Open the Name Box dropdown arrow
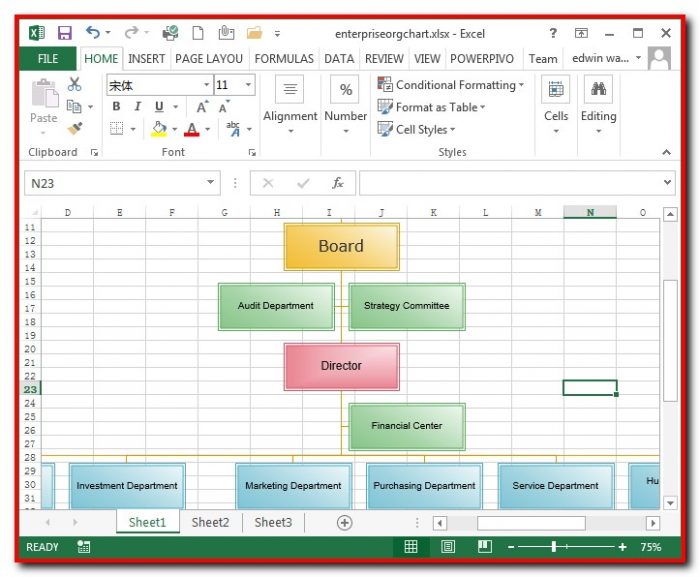Viewport: 700px width, 577px height. click(x=210, y=182)
